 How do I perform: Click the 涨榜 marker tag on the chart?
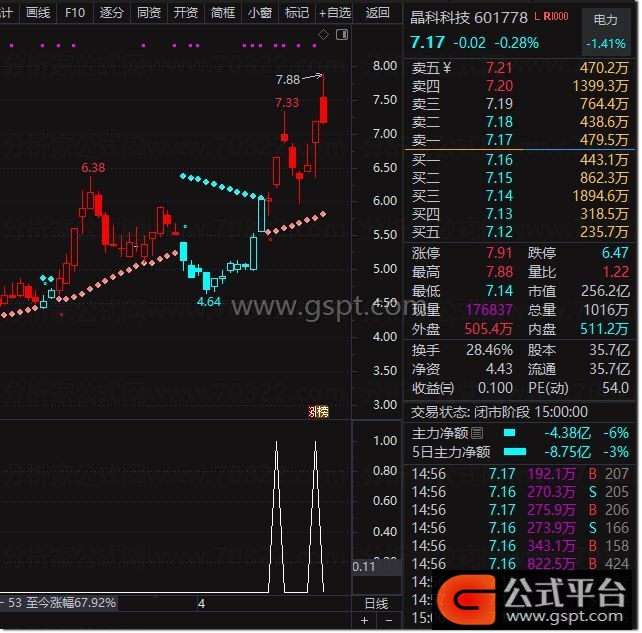tap(317, 411)
